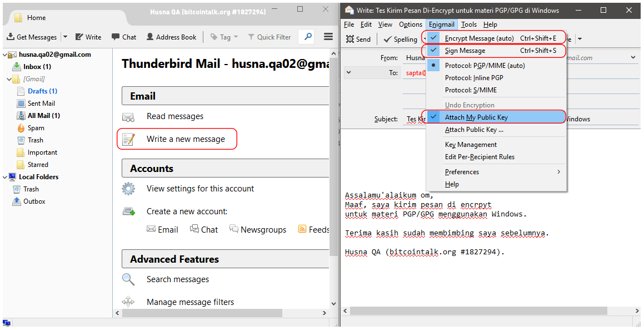
Task: Open Key Management from Enigmail menu
Action: point(497,145)
